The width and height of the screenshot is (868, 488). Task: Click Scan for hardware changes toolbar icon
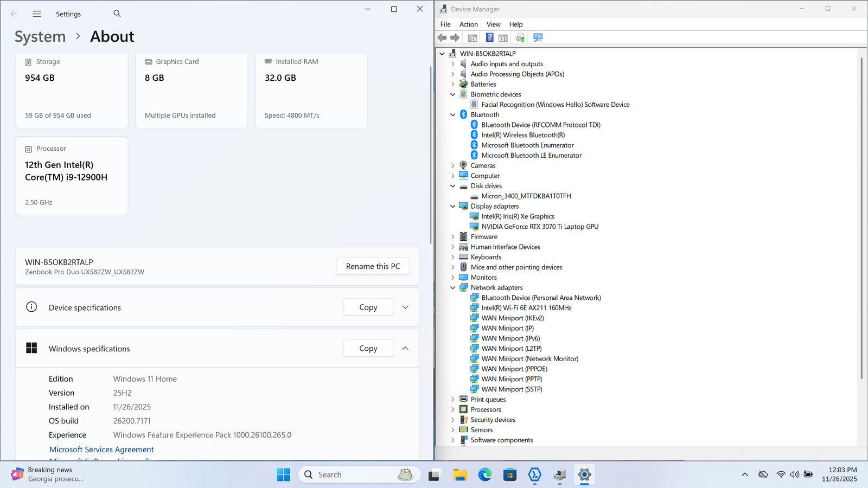[538, 38]
